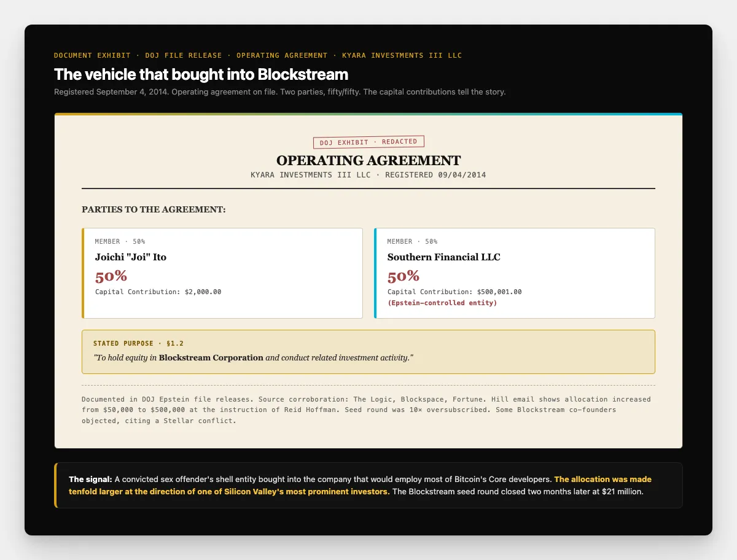Click the red 50% under Southern Financial LLC
Image resolution: width=737 pixels, height=560 pixels.
pos(404,276)
